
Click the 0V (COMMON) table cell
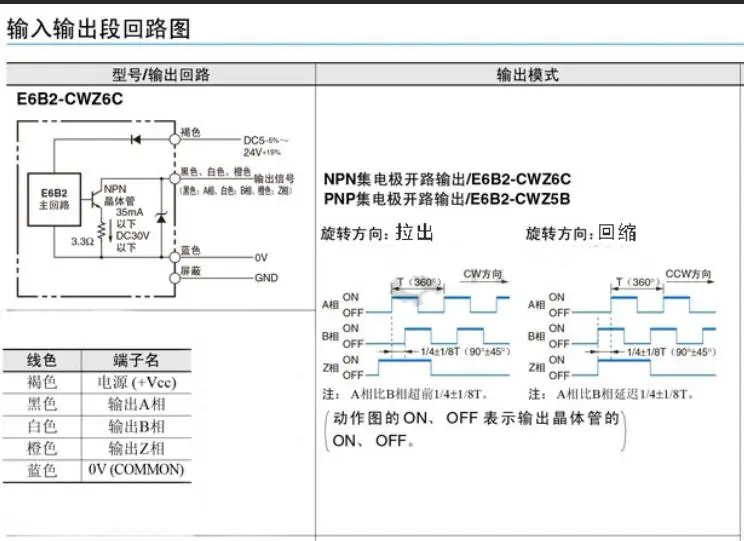coord(136,470)
